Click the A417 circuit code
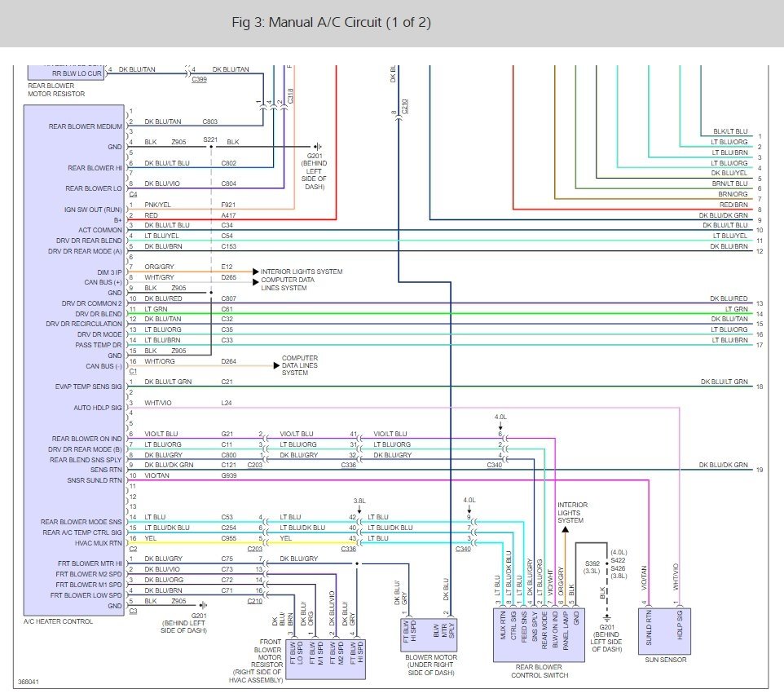The width and height of the screenshot is (784, 698). click(228, 215)
